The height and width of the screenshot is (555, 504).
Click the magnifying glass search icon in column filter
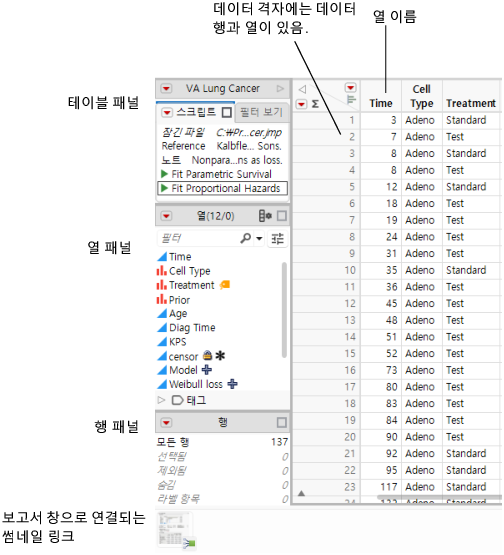(x=246, y=238)
